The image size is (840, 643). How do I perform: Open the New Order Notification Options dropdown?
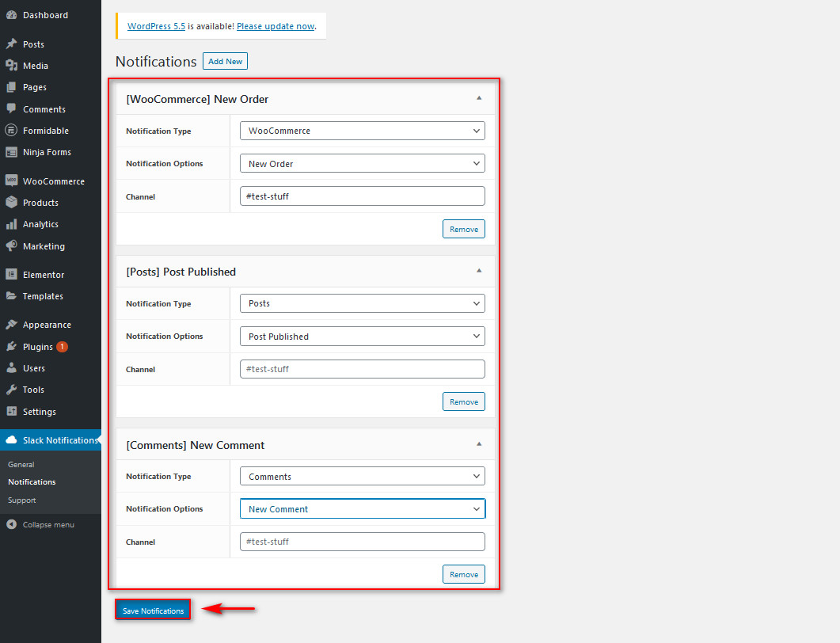click(363, 163)
